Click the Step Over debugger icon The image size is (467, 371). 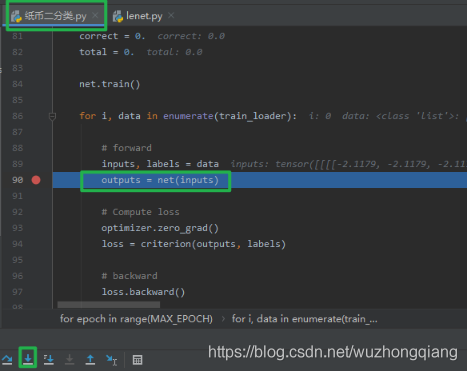coord(7,359)
